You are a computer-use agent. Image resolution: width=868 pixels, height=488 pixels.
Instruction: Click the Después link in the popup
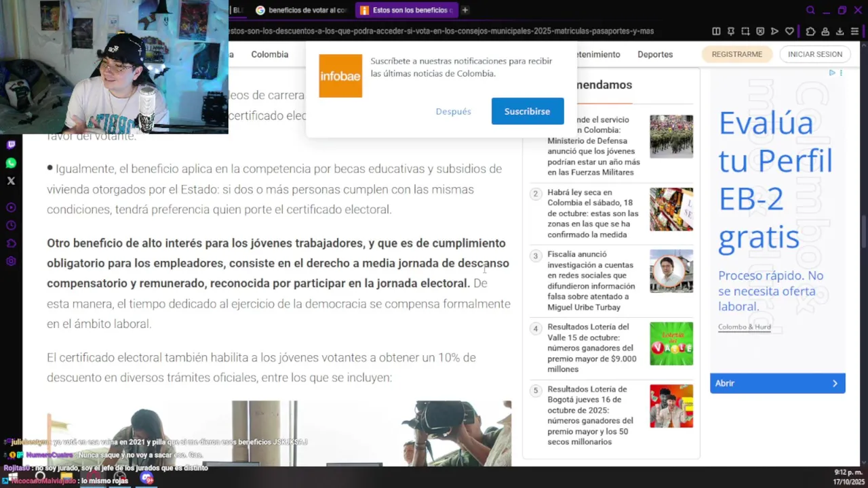pos(454,111)
